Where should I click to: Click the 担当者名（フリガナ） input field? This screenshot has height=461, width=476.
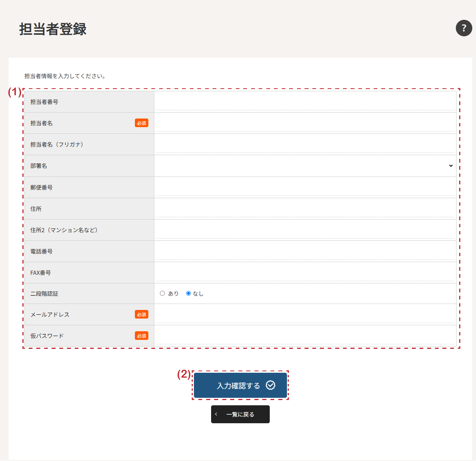click(x=305, y=144)
